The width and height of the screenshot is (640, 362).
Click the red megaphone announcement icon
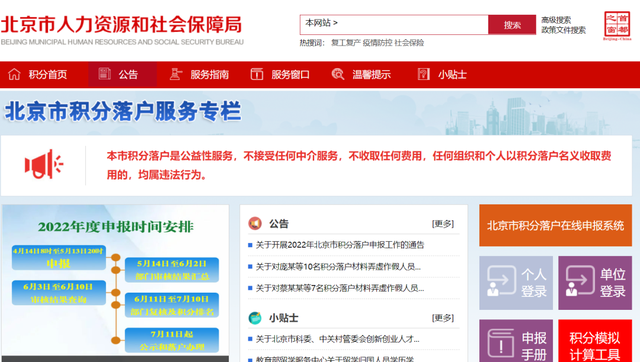tap(44, 164)
